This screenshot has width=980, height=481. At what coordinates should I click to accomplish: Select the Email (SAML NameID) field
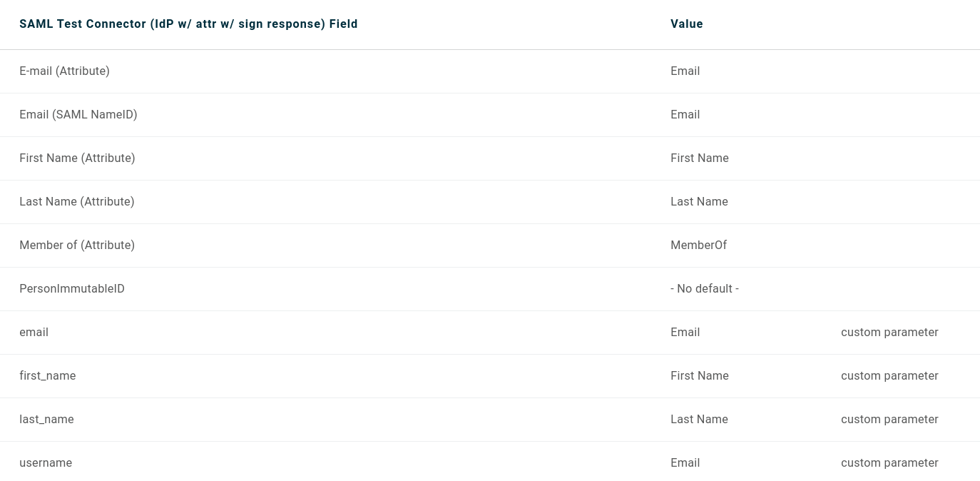pyautogui.click(x=78, y=115)
